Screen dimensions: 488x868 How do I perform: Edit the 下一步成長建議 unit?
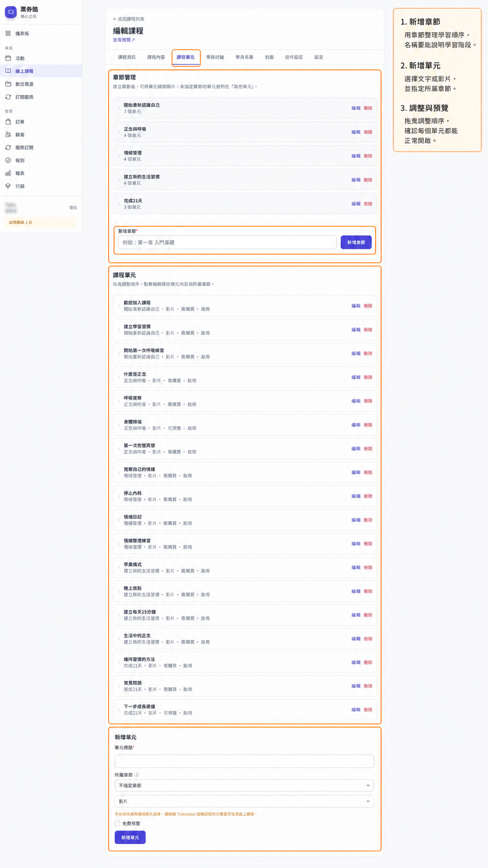[356, 710]
